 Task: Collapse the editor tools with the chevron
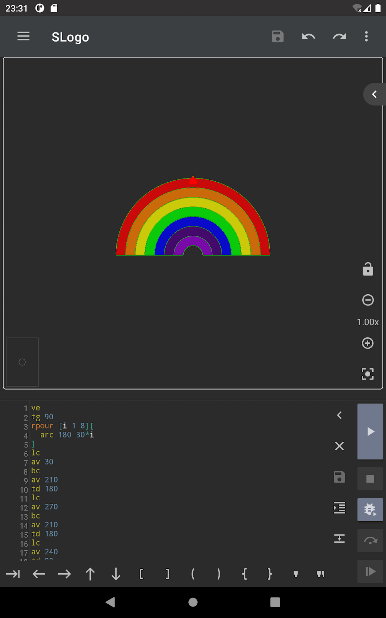pos(339,415)
